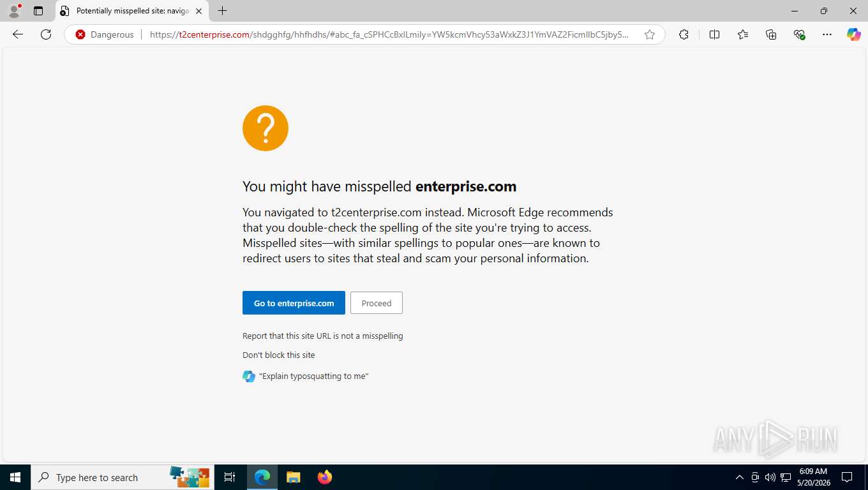Toggle the split screen view
This screenshot has width=868, height=490.
click(714, 34)
